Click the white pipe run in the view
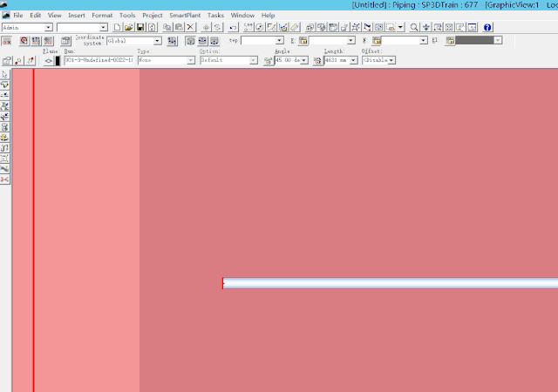This screenshot has height=392, width=558. pos(390,283)
